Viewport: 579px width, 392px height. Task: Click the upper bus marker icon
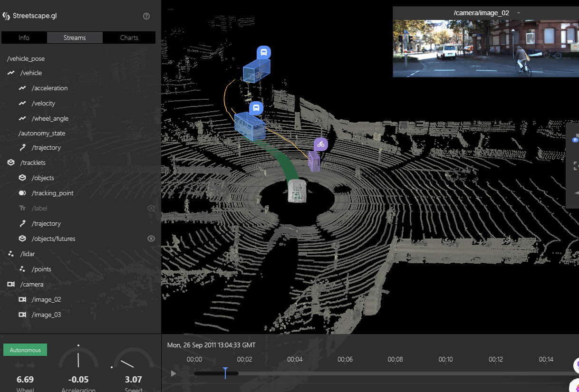pos(264,52)
